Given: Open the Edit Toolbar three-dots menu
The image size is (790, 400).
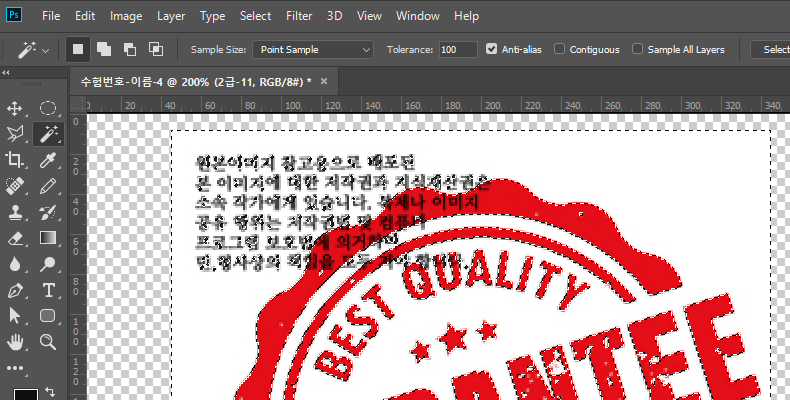Looking at the screenshot, I should click(15, 368).
